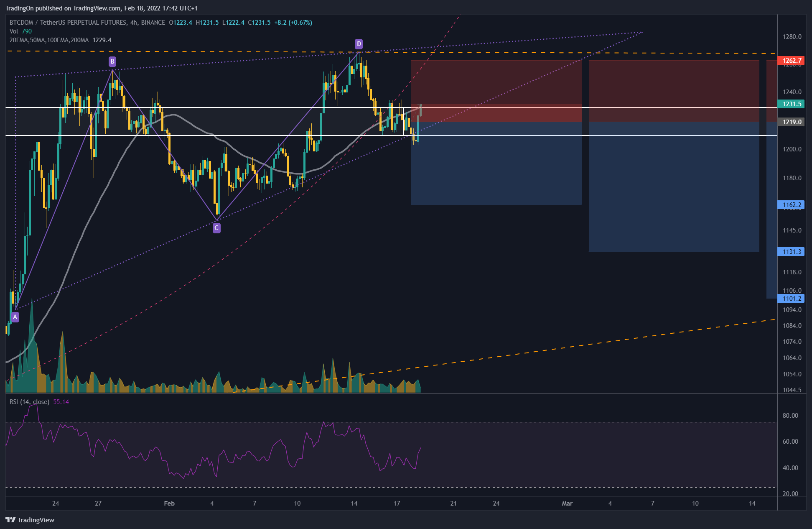The height and width of the screenshot is (529, 812).
Task: Select the ABCD pattern point B marker
Action: tap(112, 61)
